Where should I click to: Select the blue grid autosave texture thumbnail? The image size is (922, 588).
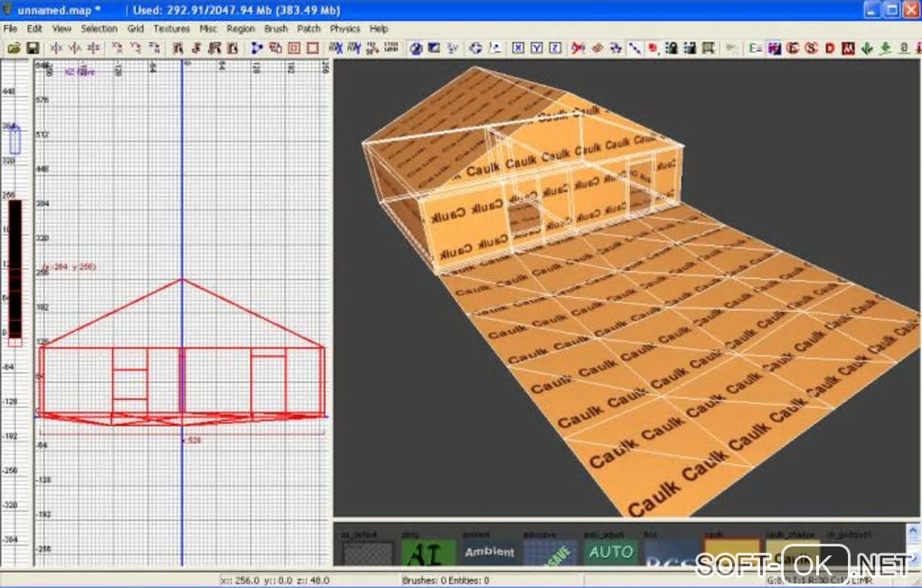(x=550, y=553)
